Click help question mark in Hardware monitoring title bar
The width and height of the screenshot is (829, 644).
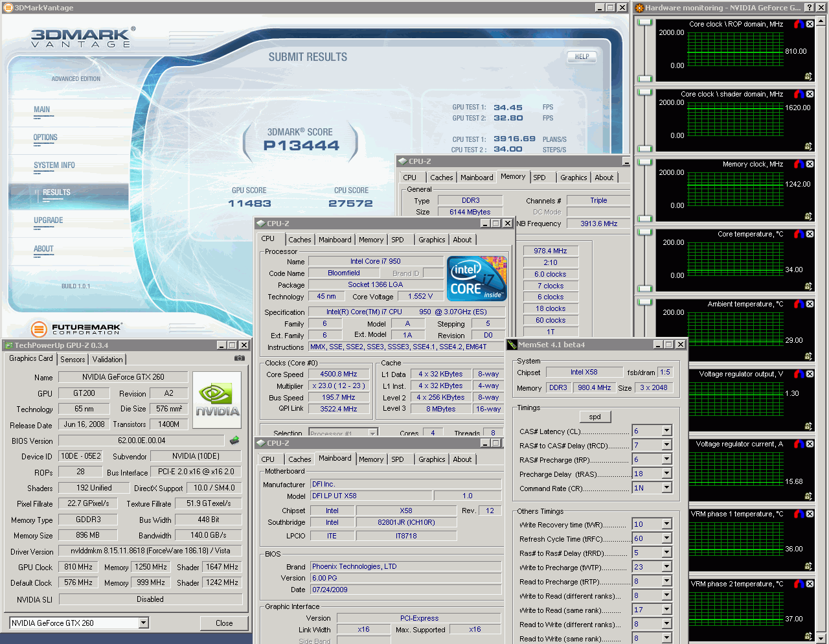tap(810, 8)
